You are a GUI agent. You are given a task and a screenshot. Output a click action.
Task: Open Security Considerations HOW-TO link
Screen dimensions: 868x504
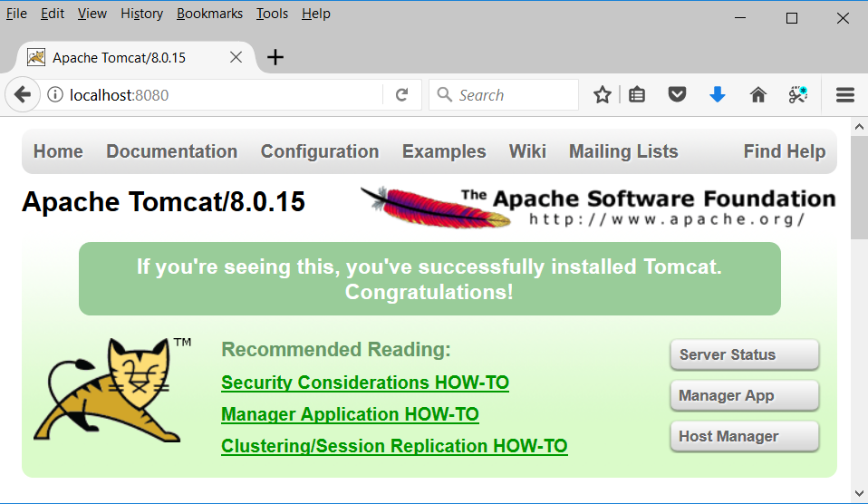click(365, 383)
